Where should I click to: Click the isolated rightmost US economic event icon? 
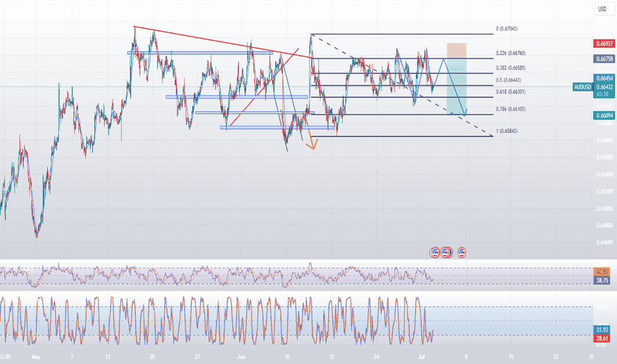[x=461, y=252]
